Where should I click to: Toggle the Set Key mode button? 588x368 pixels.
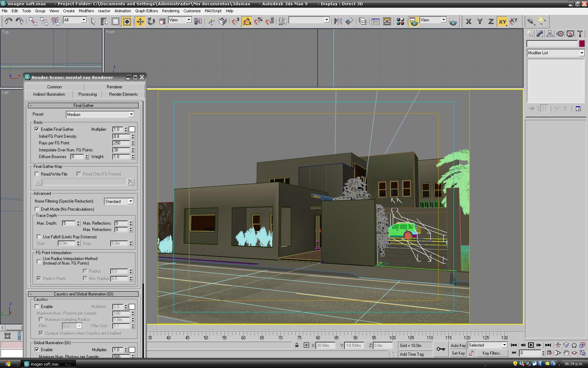pos(458,353)
